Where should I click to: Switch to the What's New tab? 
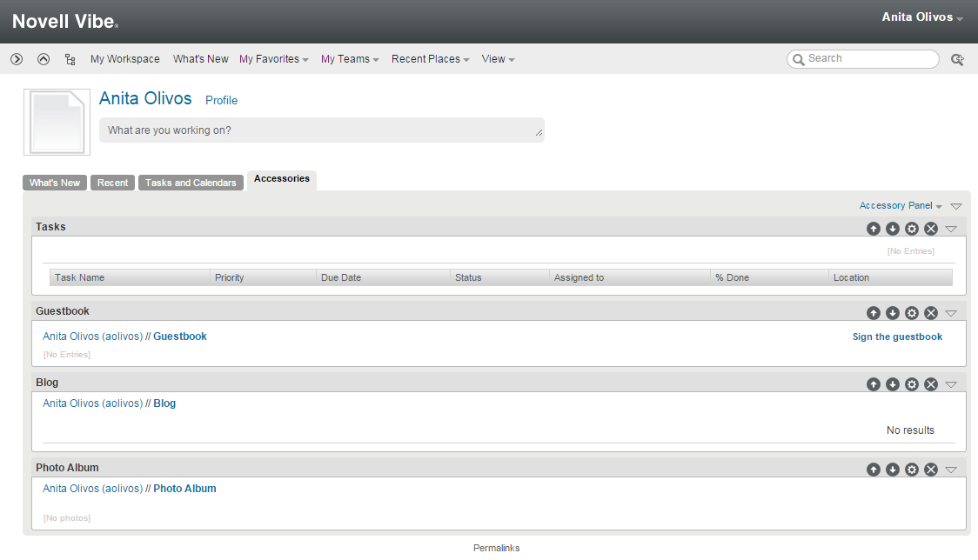(55, 183)
